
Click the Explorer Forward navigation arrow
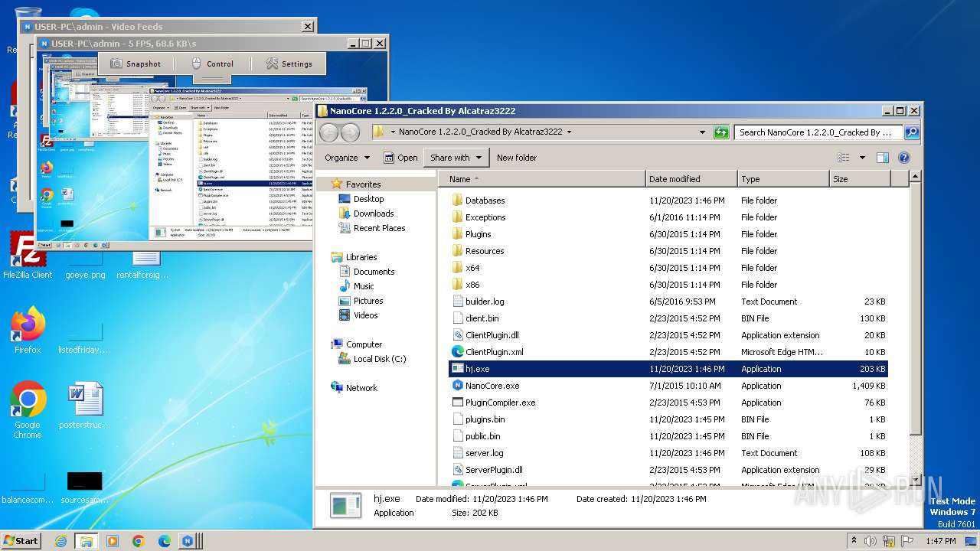coord(350,132)
